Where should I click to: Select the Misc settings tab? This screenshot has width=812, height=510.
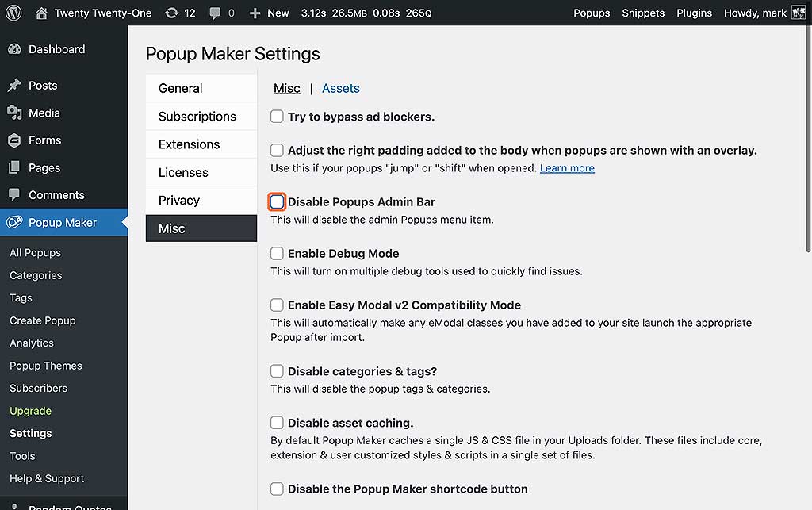click(x=201, y=228)
